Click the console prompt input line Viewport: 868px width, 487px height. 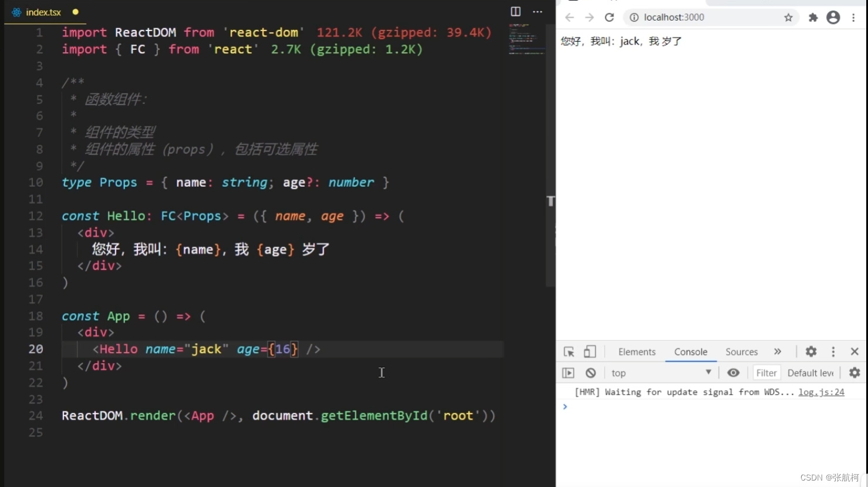coord(711,407)
